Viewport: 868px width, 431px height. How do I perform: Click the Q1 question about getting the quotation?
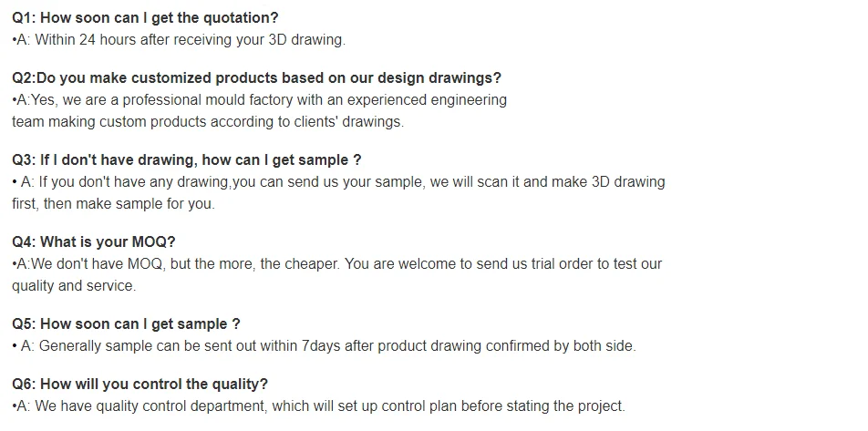coord(145,18)
